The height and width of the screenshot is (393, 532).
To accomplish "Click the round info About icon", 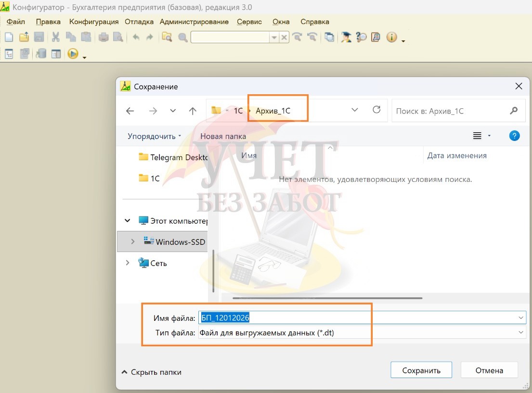I will pos(391,37).
